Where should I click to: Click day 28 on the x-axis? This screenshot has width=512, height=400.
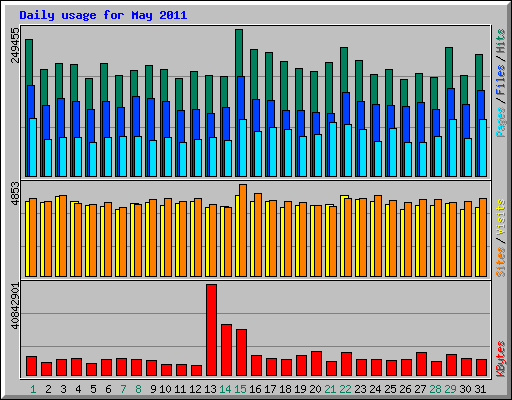[435, 389]
